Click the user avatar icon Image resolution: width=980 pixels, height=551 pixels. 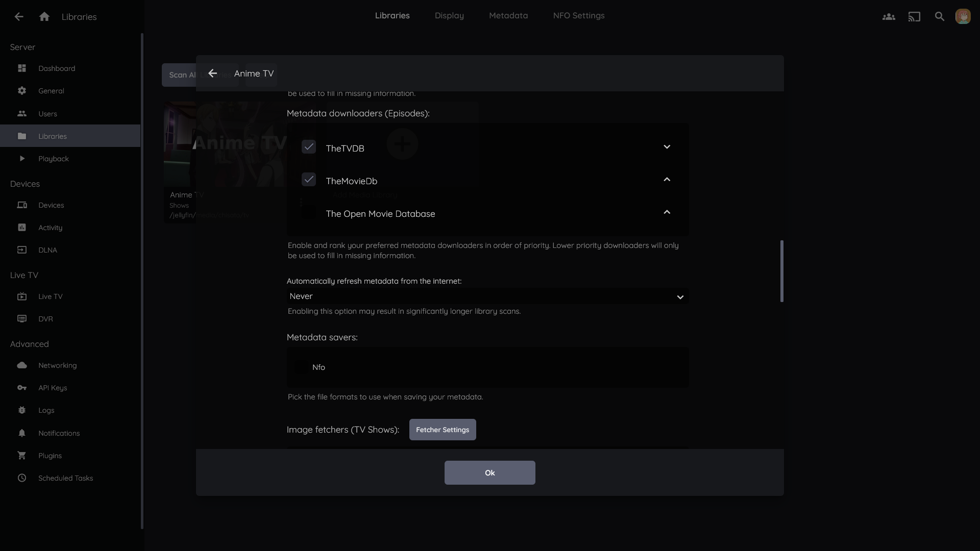tap(963, 17)
